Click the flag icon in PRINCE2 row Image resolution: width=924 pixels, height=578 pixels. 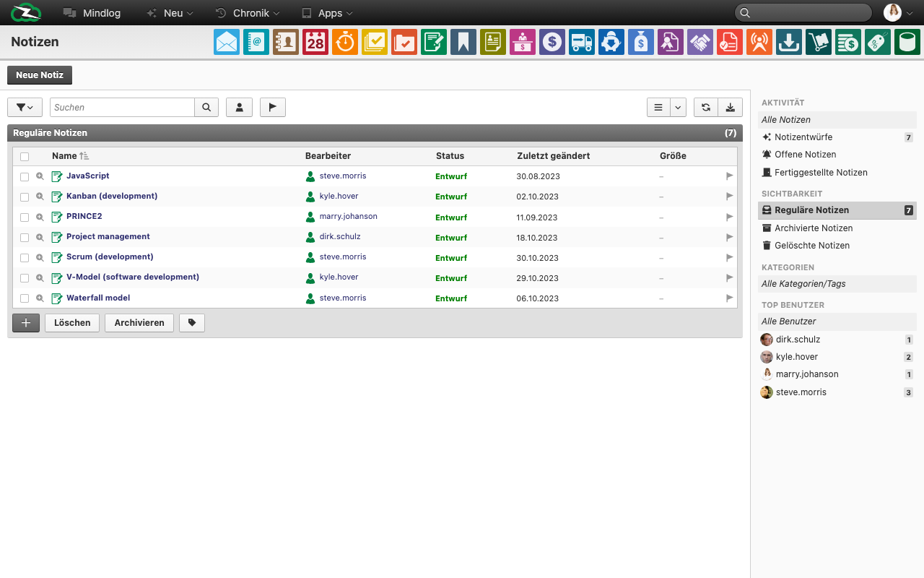tap(729, 217)
